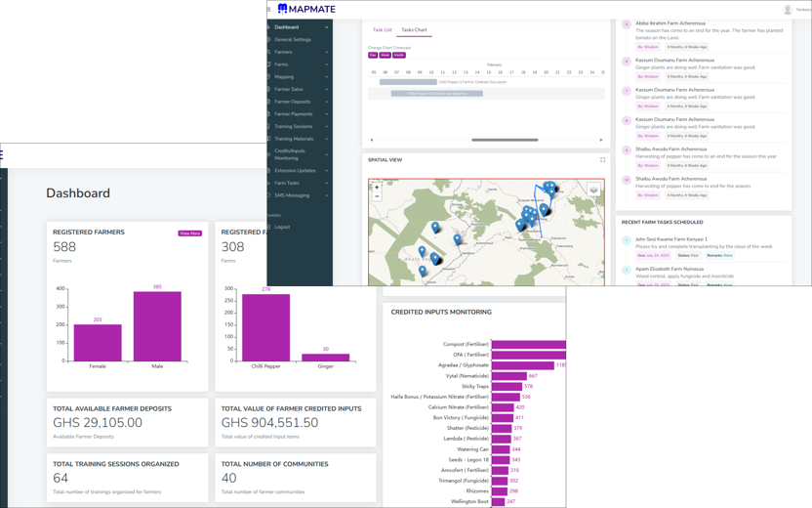812x508 pixels.
Task: Open the map layers control
Action: tap(593, 190)
